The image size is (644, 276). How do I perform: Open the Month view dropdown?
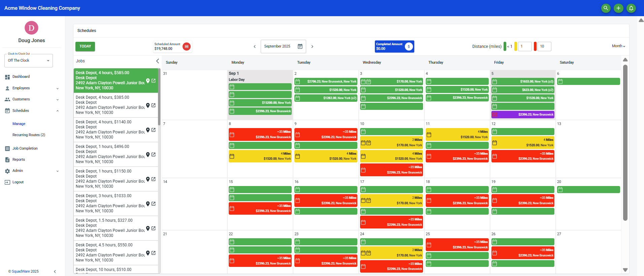coord(618,46)
